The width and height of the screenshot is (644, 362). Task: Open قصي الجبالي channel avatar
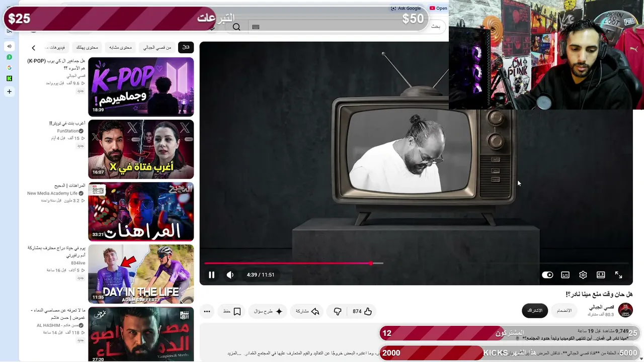coord(625,310)
